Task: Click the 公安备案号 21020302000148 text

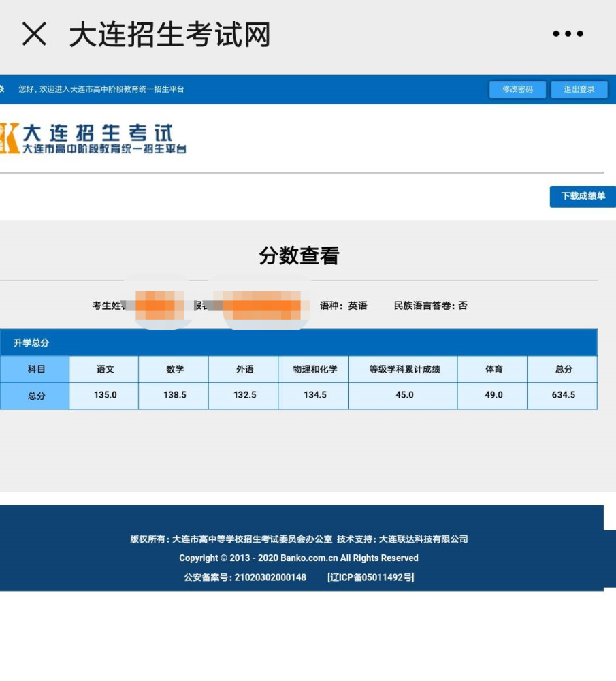Action: [x=245, y=577]
